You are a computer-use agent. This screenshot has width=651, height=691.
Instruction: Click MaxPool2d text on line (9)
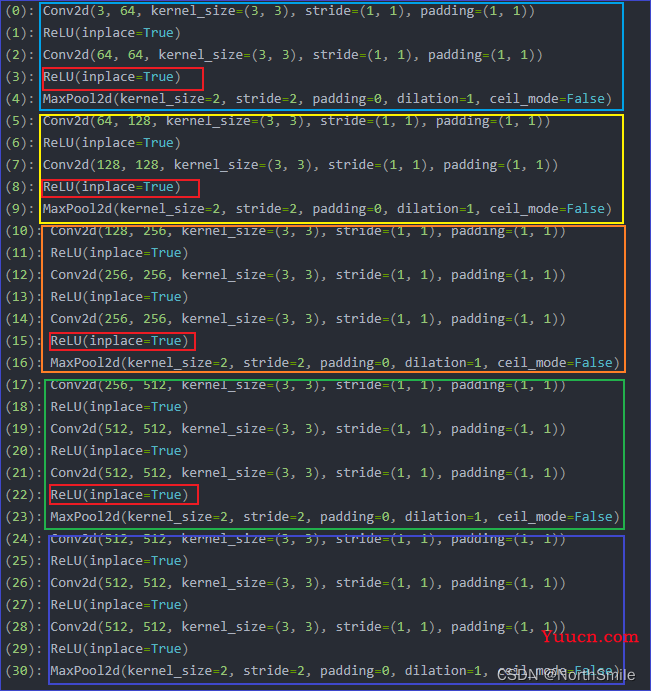click(x=77, y=209)
